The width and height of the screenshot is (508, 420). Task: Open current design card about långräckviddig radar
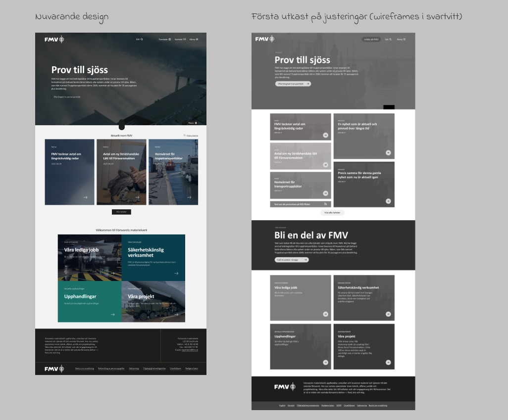tap(70, 172)
